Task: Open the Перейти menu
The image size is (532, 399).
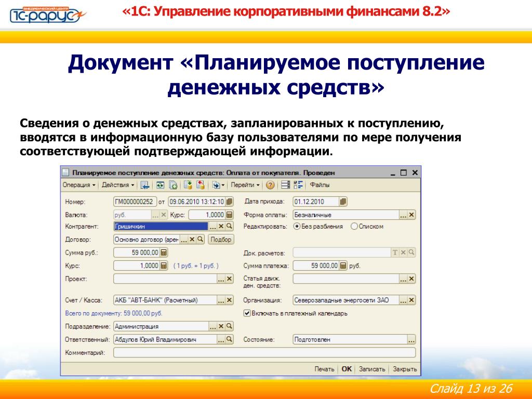Action: tap(245, 185)
